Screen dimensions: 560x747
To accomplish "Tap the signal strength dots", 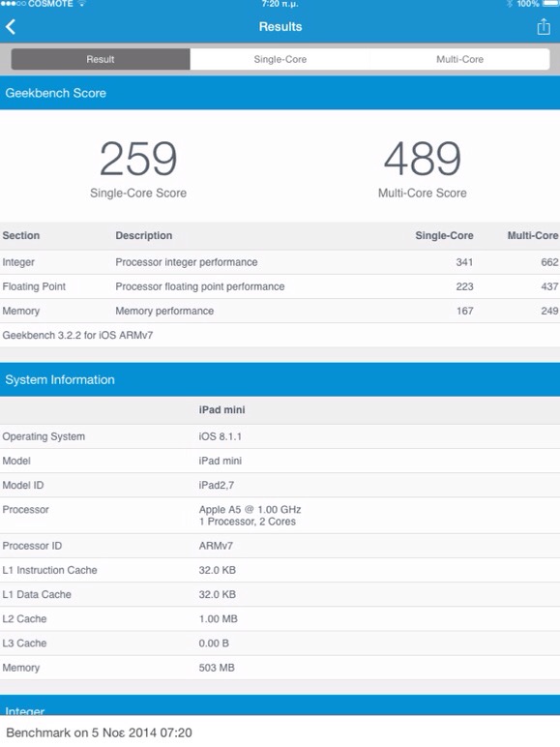I will click(x=13, y=3).
